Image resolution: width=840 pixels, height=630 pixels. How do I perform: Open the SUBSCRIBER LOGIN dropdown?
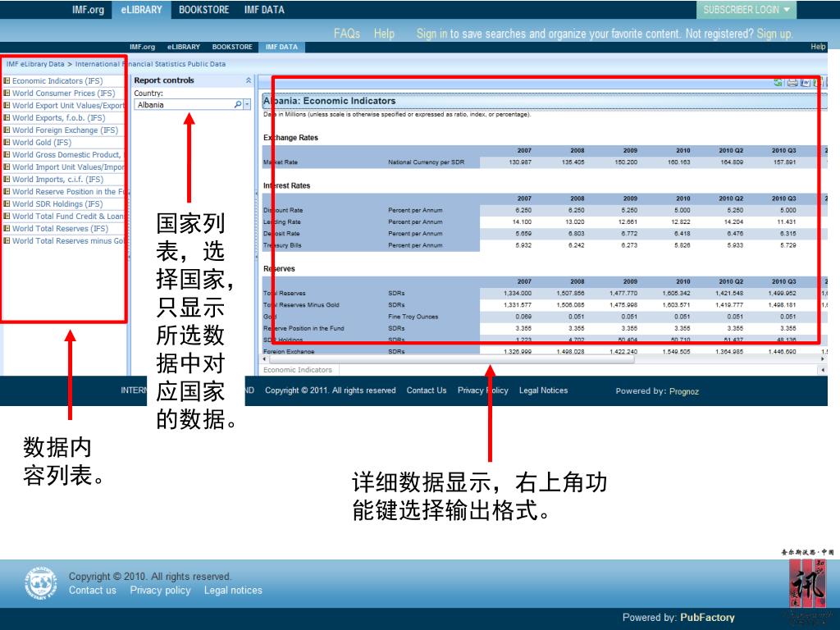[746, 10]
